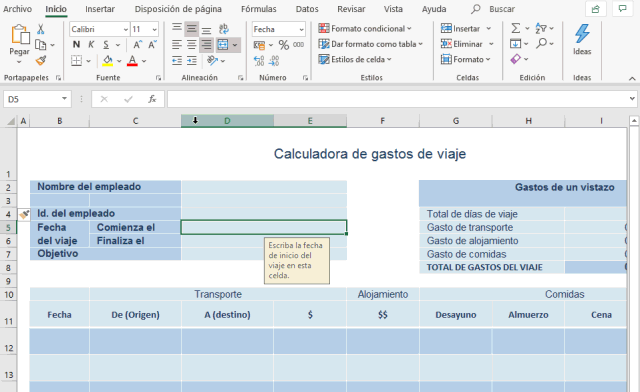Decrease indent icon
The image size is (640, 392).
pyautogui.click(x=177, y=60)
